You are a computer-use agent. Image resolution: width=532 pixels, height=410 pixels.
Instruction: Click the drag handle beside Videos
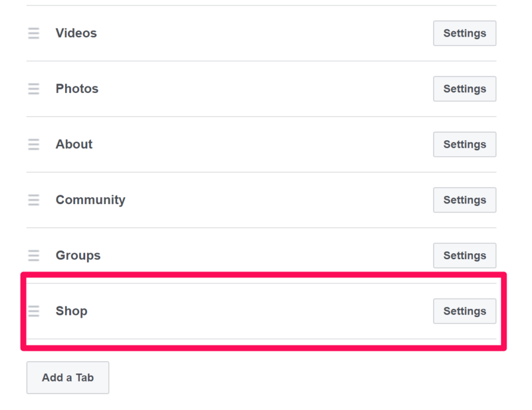click(34, 33)
